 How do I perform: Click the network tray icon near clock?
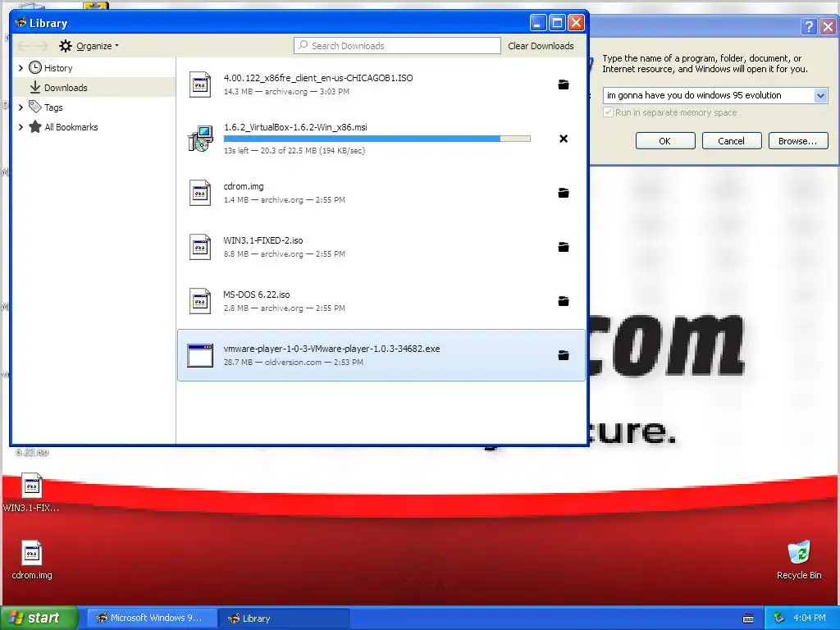(x=778, y=618)
